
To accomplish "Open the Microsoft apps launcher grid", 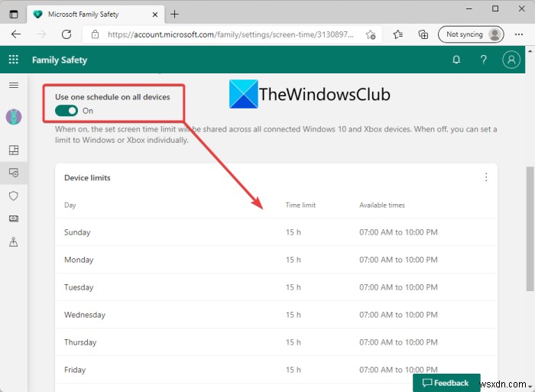I will (x=13, y=60).
